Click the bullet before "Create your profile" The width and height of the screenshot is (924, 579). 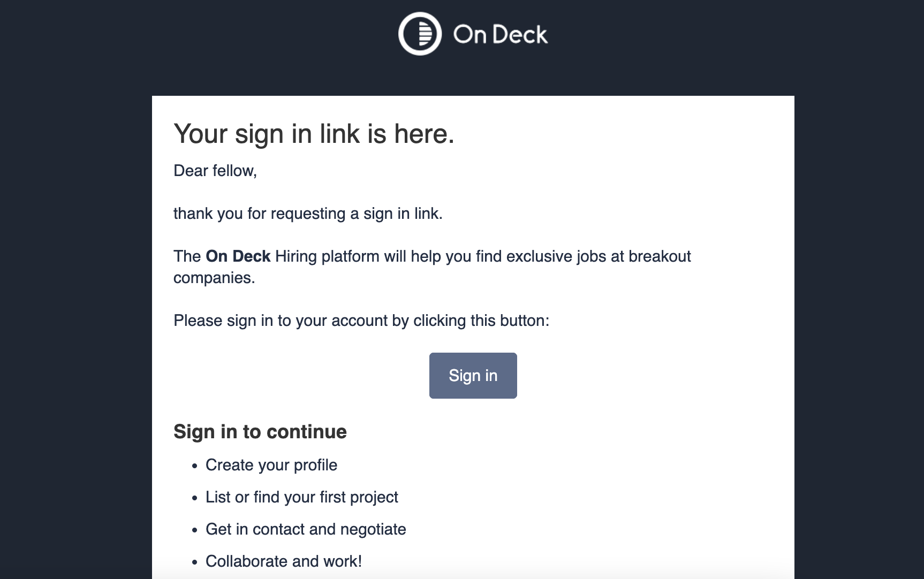tap(195, 466)
